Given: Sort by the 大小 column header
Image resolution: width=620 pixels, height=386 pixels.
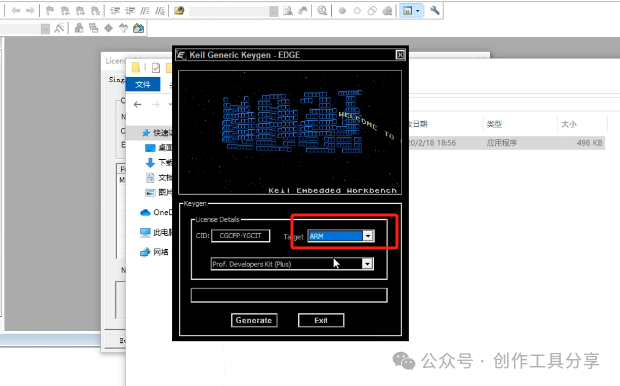Looking at the screenshot, I should point(569,124).
